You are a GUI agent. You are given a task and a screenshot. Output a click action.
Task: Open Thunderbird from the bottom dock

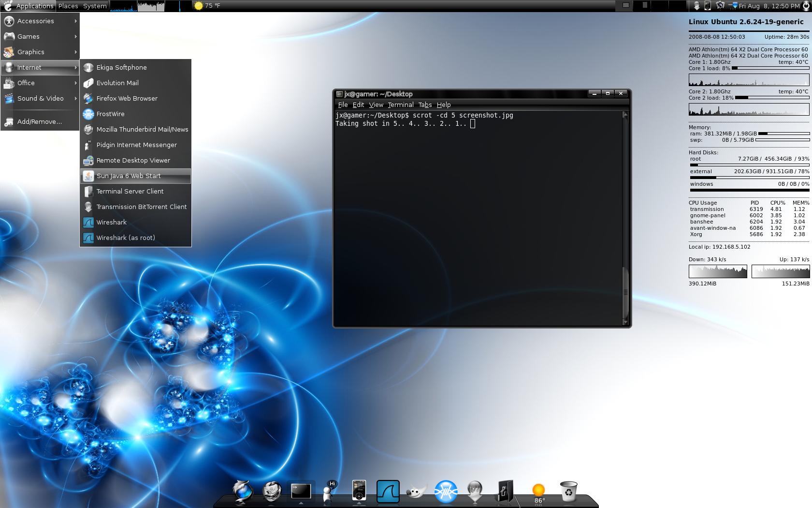pos(272,492)
